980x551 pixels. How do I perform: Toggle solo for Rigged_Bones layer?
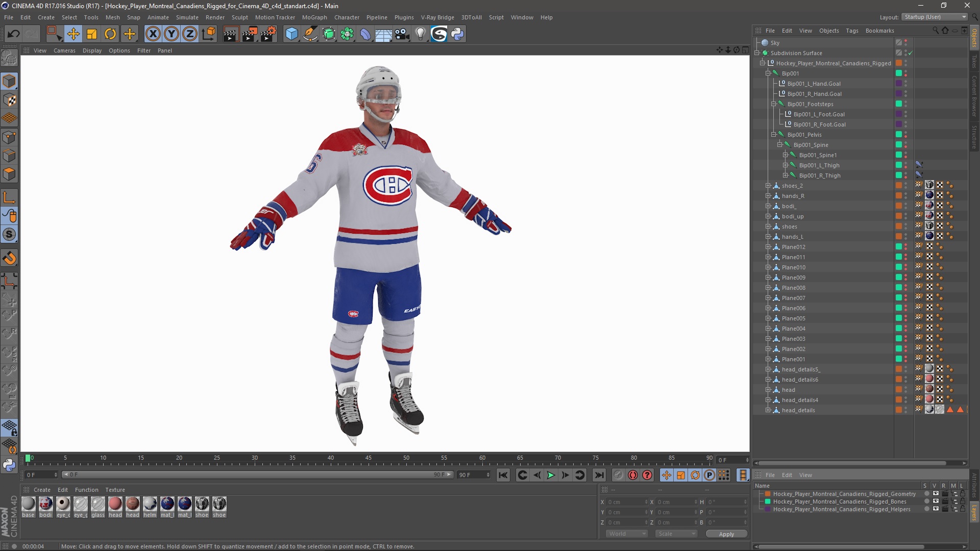927,502
